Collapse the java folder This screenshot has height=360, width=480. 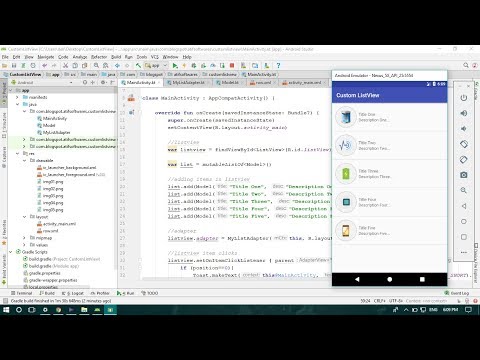(17, 104)
